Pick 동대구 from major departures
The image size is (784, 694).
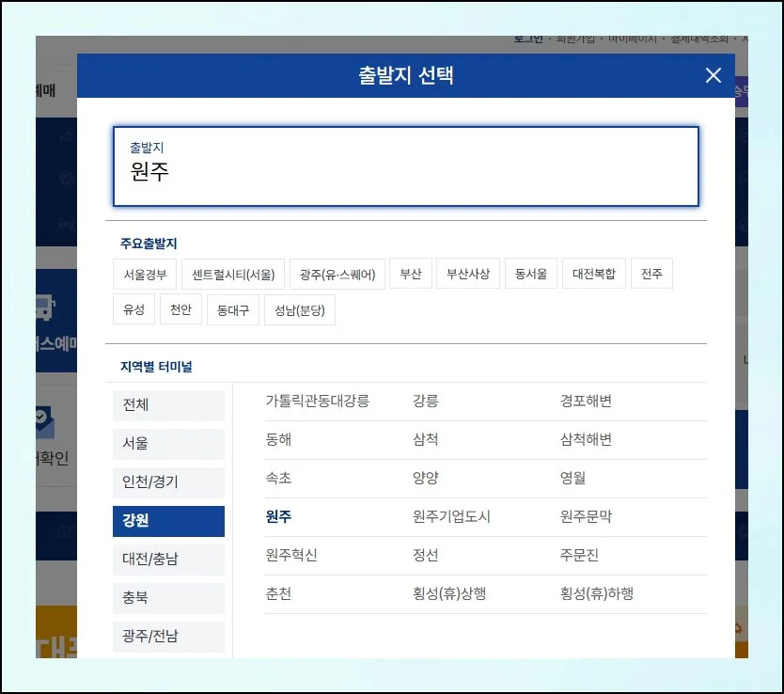pyautogui.click(x=232, y=308)
